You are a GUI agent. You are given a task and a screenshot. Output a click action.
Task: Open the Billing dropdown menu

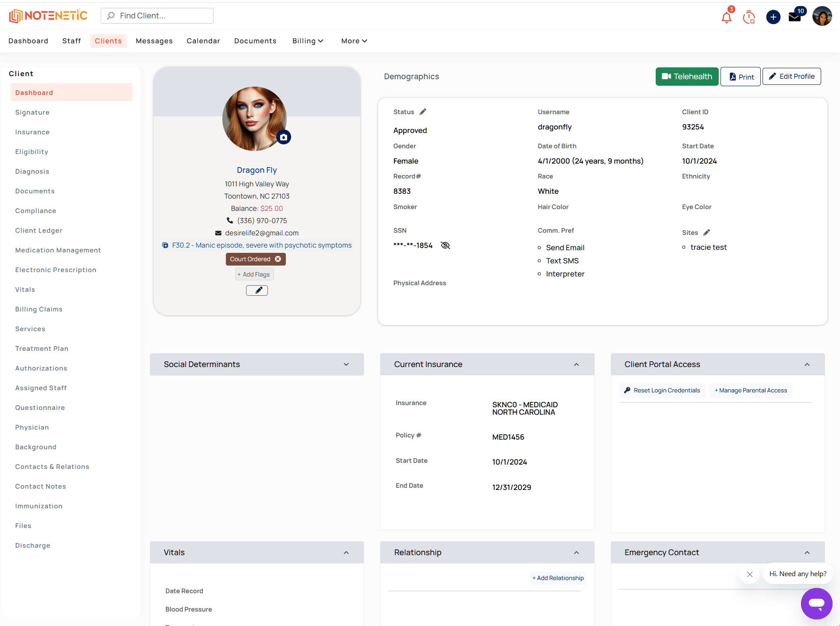click(308, 41)
